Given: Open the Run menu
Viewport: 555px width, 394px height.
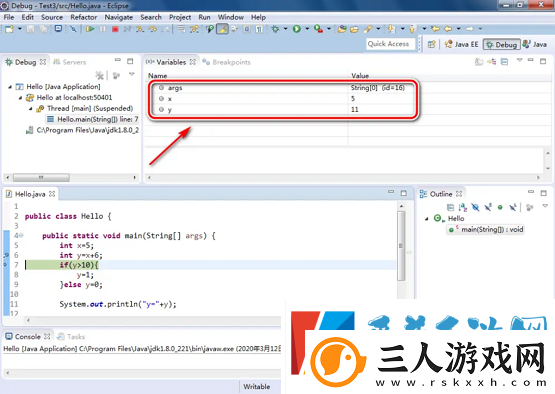Looking at the screenshot, I should (204, 17).
